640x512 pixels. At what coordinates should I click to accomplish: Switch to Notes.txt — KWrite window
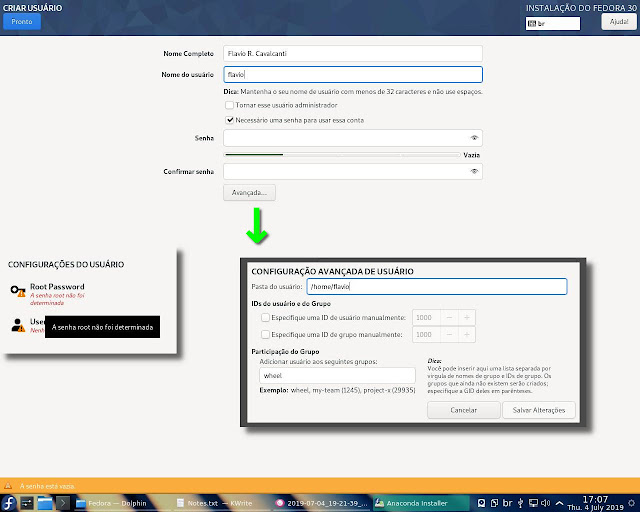(x=220, y=503)
